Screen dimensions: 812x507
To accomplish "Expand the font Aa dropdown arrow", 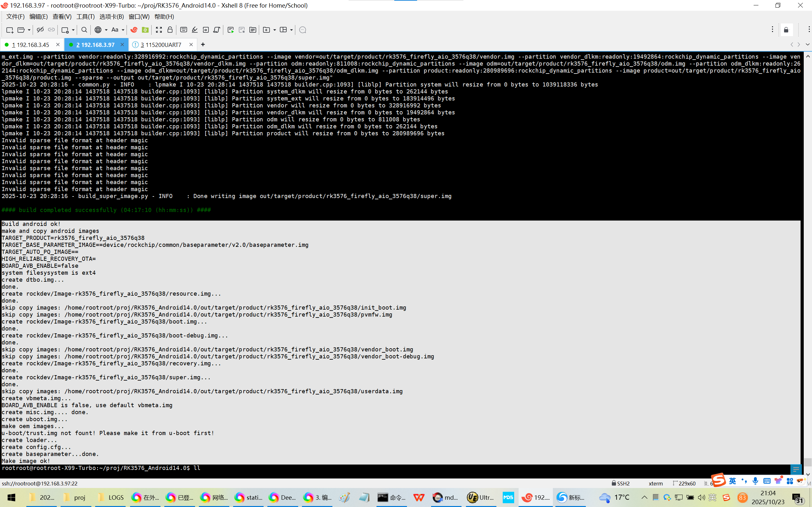I will click(123, 30).
